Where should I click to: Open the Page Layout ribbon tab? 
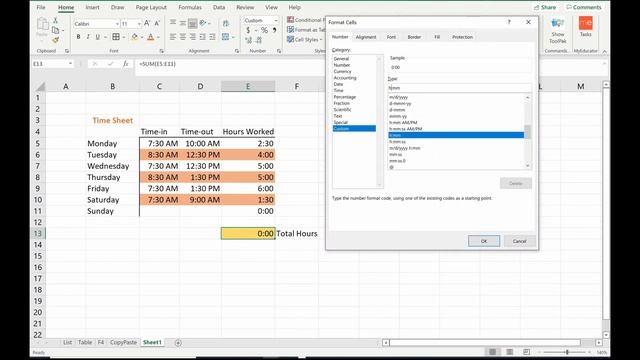(151, 7)
